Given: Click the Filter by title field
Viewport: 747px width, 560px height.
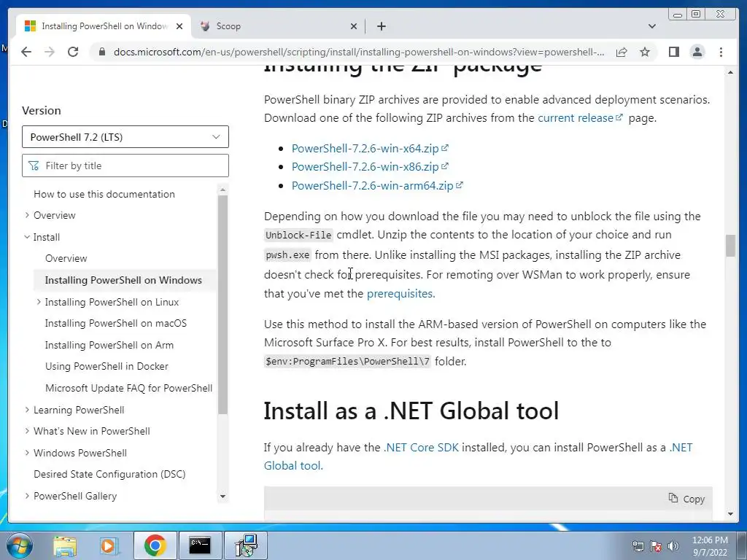Looking at the screenshot, I should 125,166.
